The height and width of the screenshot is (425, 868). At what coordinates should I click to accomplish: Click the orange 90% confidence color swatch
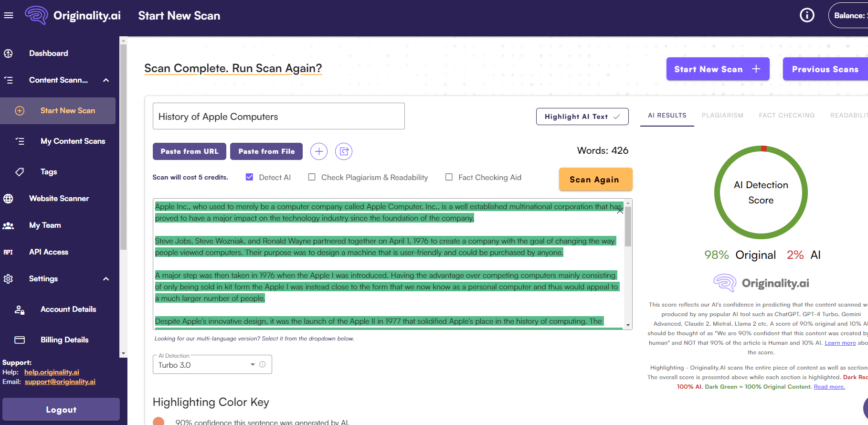[x=159, y=421]
